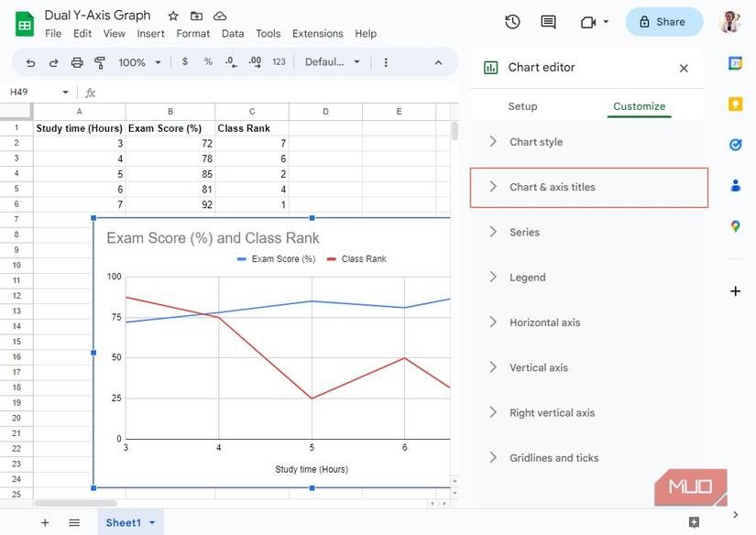Apply currency format with the dollar icon

[x=183, y=61]
